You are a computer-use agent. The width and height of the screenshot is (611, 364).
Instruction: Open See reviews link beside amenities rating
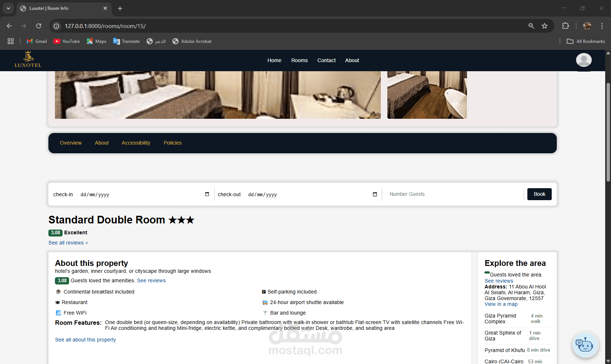coord(151,280)
